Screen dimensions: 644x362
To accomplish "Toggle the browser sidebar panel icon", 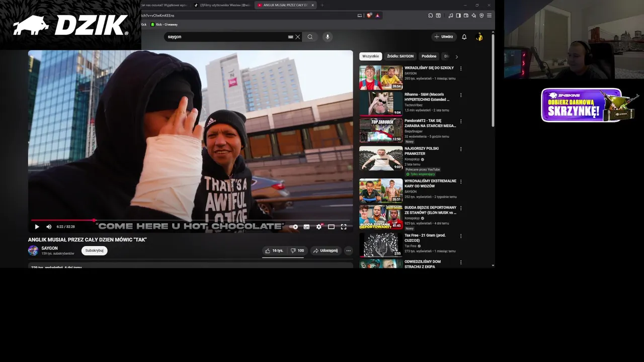I will 458,16.
